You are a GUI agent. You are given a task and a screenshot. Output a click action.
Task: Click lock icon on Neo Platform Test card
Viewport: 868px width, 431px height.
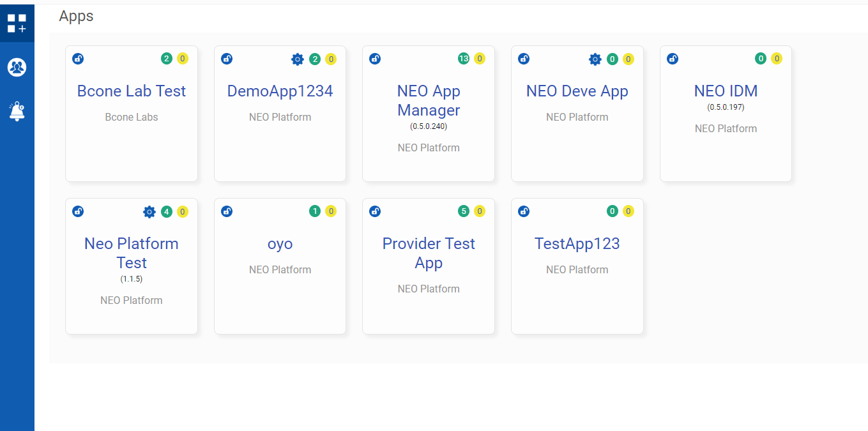[78, 211]
